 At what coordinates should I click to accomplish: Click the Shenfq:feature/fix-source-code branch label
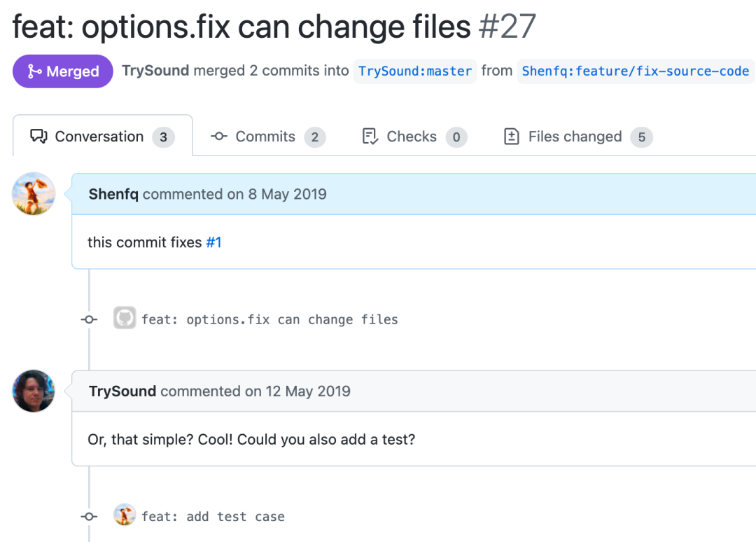(636, 71)
